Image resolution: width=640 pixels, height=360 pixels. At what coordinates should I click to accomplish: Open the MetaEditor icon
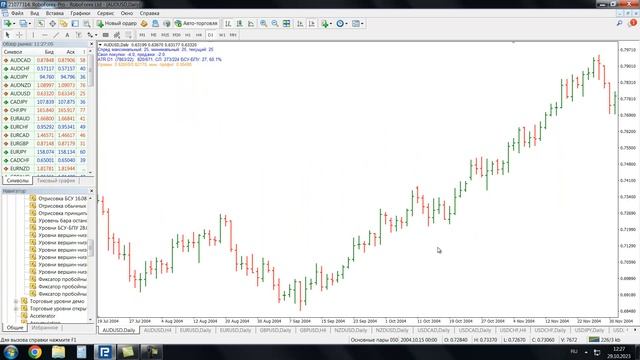click(144, 24)
